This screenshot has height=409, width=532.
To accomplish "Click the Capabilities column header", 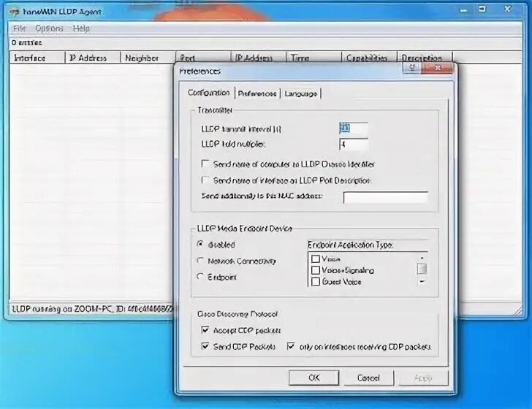I will [369, 57].
